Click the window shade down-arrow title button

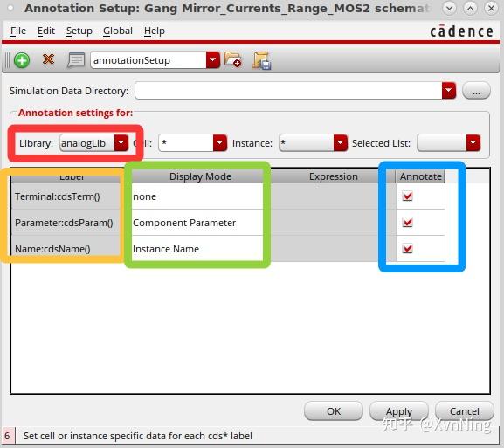[x=449, y=9]
